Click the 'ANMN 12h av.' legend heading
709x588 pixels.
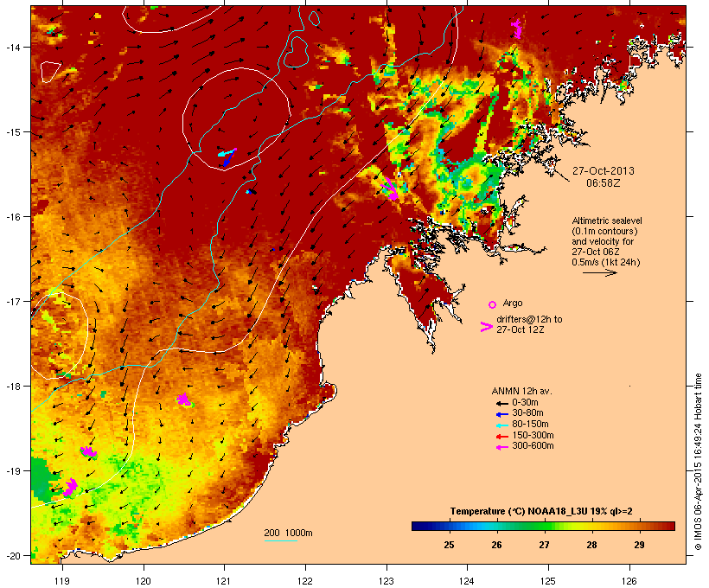521,391
